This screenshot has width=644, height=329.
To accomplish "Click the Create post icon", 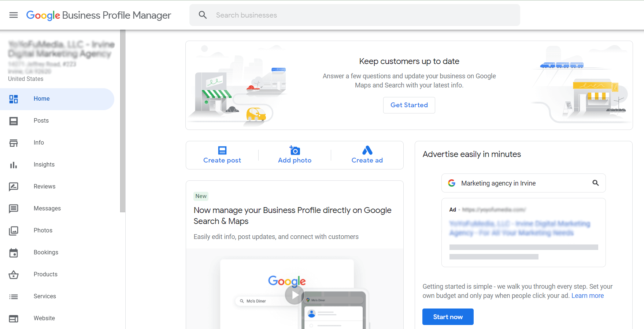I will point(222,150).
